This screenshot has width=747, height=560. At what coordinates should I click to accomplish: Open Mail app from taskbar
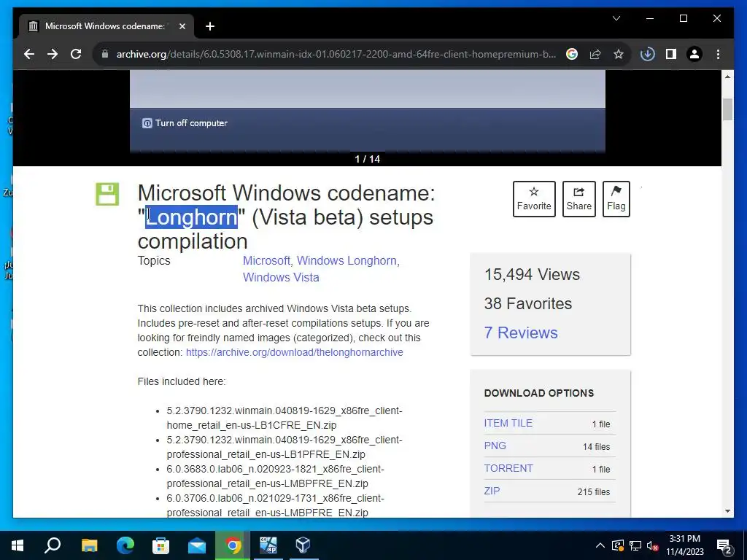[197, 545]
